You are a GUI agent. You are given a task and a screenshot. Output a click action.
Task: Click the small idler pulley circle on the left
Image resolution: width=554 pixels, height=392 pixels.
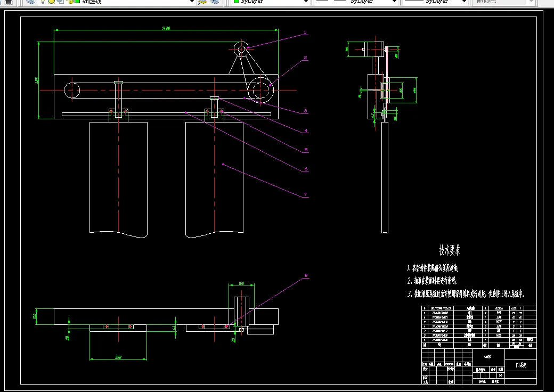(72, 90)
